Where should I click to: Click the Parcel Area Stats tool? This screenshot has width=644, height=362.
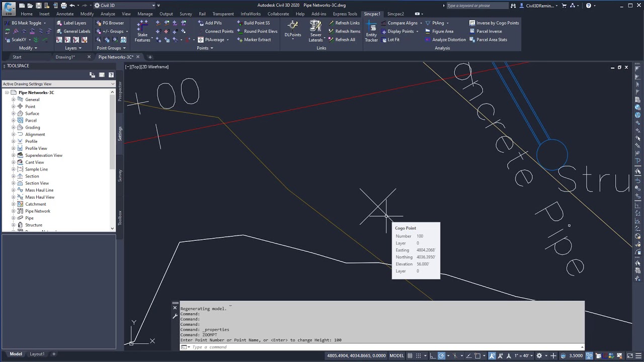pos(488,40)
